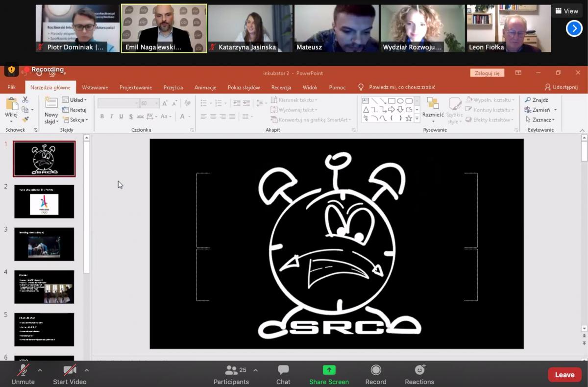This screenshot has height=387, width=588.
Task: Click the Zoom Record button icon
Action: (x=376, y=370)
